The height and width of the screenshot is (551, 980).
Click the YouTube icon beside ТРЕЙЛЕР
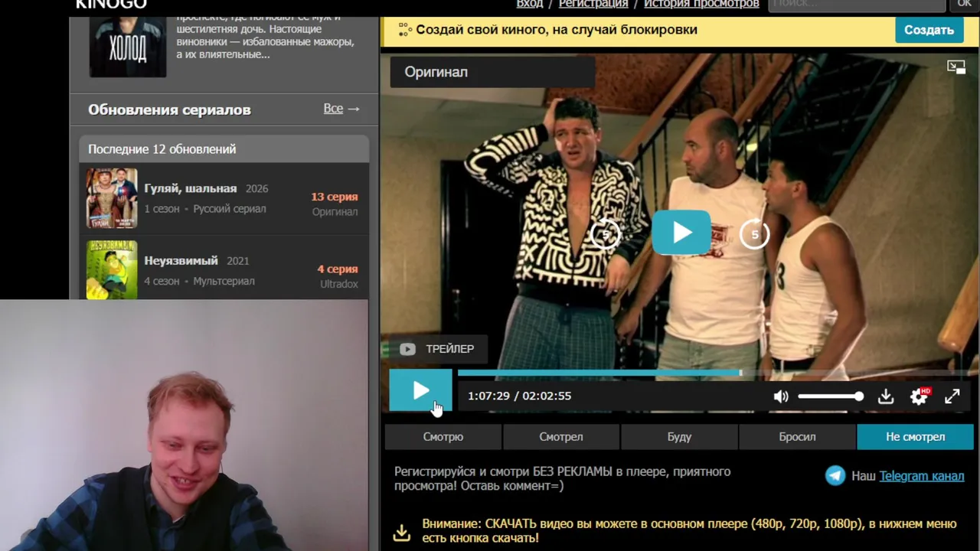407,349
